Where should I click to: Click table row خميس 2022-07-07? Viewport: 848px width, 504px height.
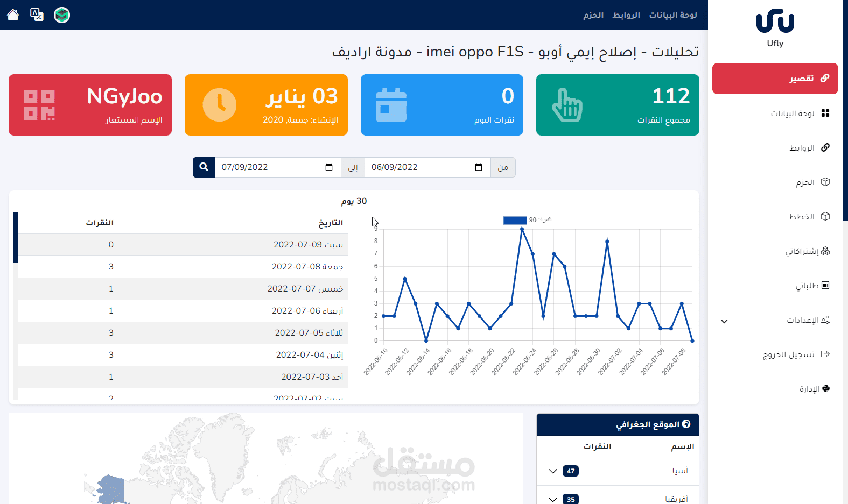183,289
